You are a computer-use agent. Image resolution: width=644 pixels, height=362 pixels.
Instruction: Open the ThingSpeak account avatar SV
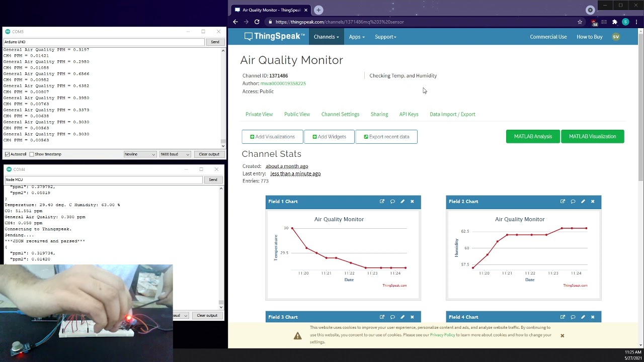pos(616,37)
